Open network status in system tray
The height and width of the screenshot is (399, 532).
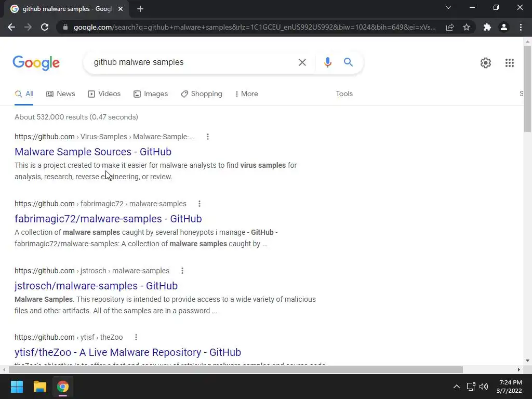[x=471, y=387]
